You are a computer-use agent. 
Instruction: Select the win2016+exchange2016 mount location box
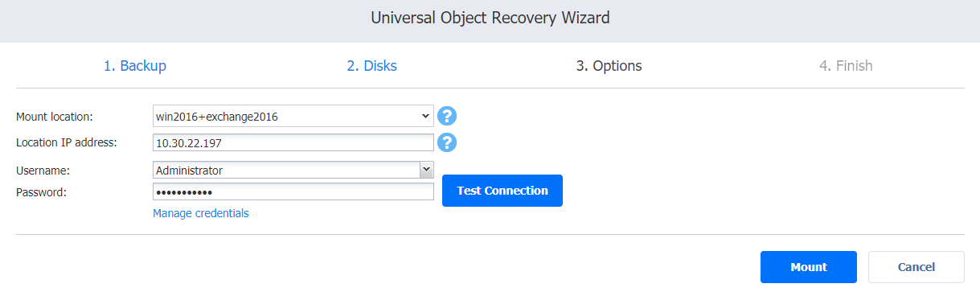tap(293, 116)
